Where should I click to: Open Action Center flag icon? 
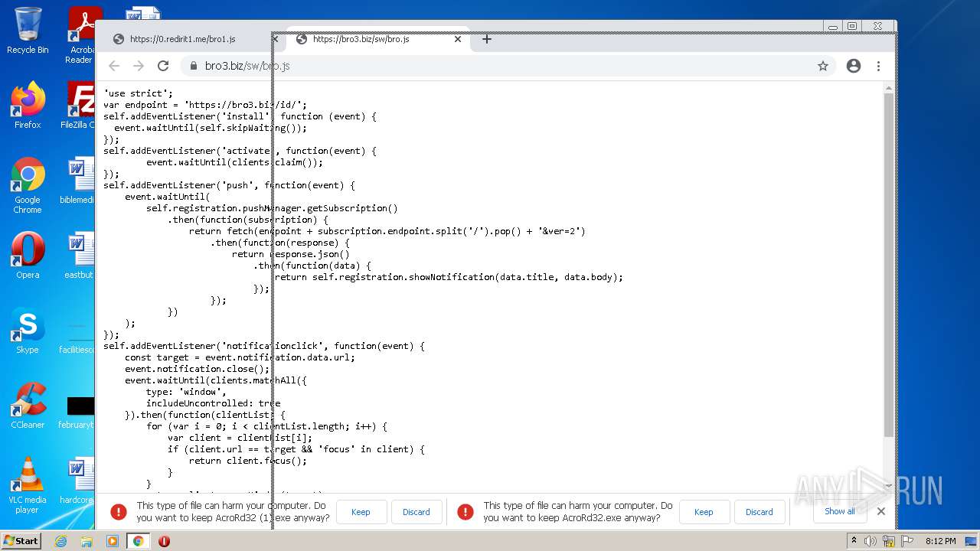click(x=908, y=541)
